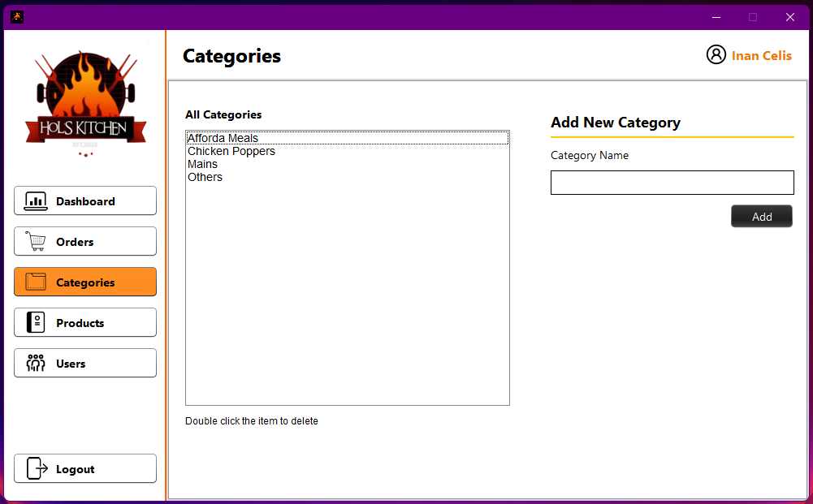Select Afforda Meals in the category list
813x504 pixels.
pos(223,138)
